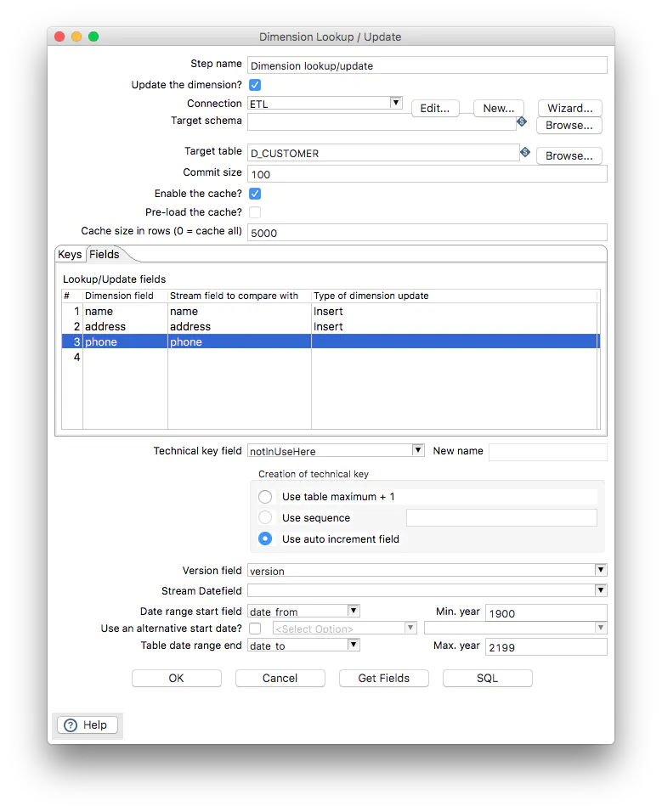Click the Min. year field
This screenshot has width=662, height=812.
point(546,613)
